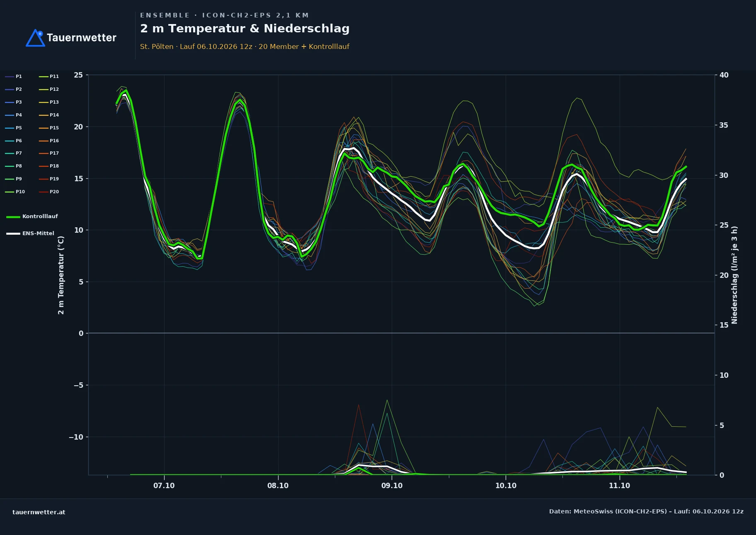Click the Daten: MeteoSwiss source credit
The height and width of the screenshot is (535, 756).
coord(646,511)
